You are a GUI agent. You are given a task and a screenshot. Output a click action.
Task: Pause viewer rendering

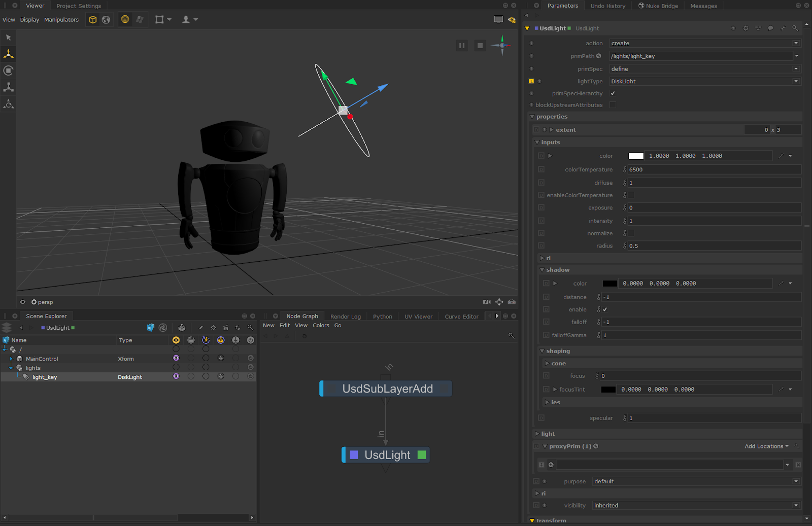pyautogui.click(x=462, y=46)
